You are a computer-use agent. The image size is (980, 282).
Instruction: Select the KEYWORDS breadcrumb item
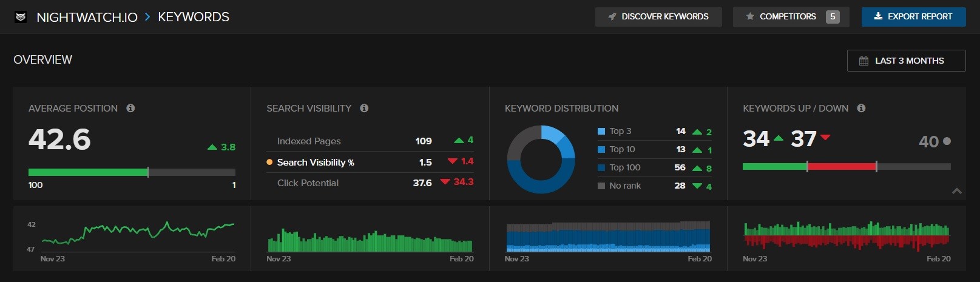(x=194, y=17)
